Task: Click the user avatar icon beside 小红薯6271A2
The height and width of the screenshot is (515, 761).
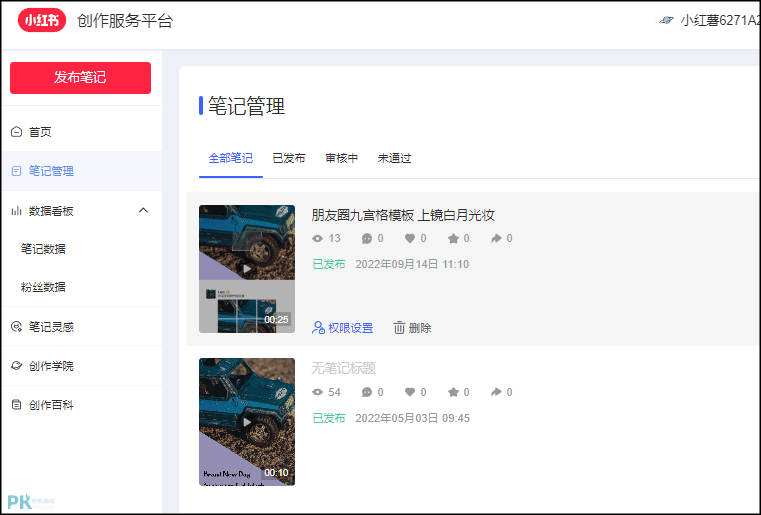Action: (x=667, y=20)
